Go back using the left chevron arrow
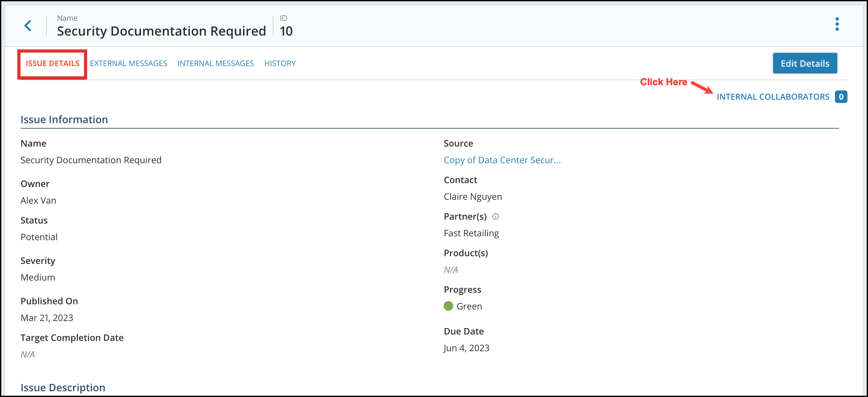The image size is (868, 397). (28, 26)
